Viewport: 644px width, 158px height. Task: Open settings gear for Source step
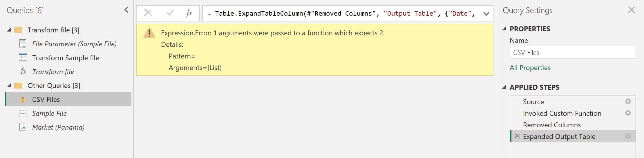click(x=628, y=102)
